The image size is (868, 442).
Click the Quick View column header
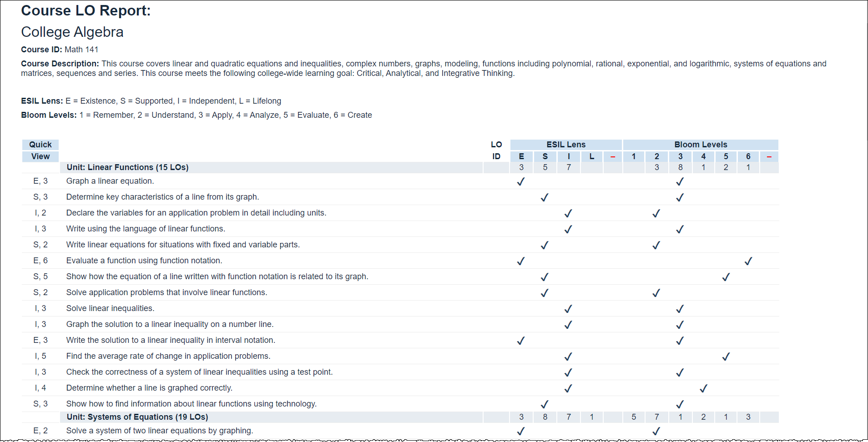(40, 151)
